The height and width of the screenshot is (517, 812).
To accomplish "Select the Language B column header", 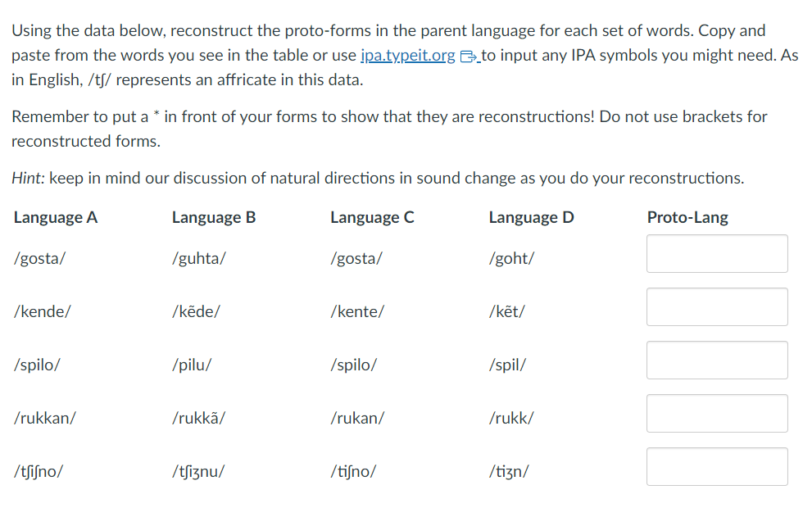I will [x=213, y=217].
